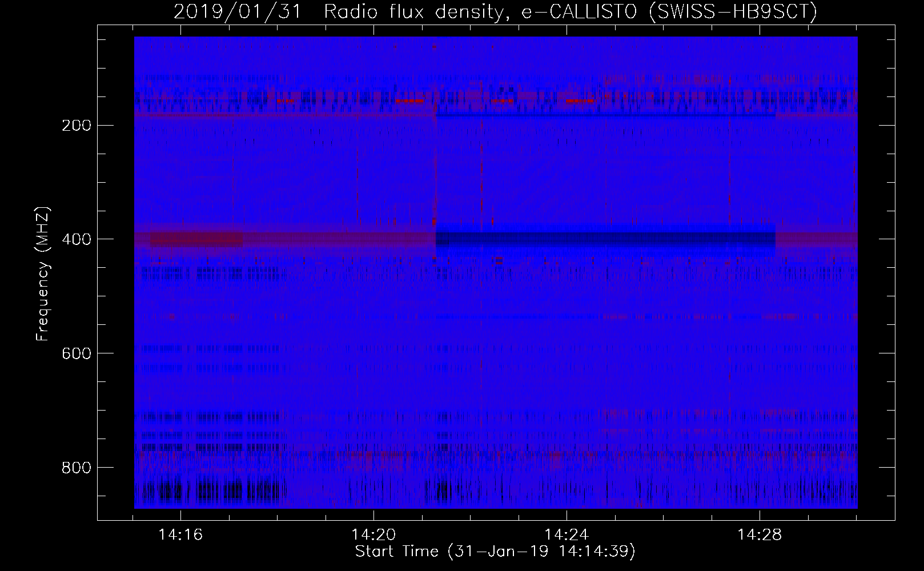Viewport: 924px width, 571px height.
Task: Select the 800 frequency tick label
Action: [x=76, y=467]
